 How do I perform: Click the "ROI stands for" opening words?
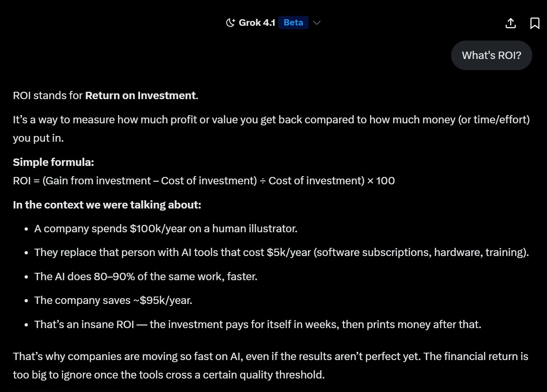pos(48,95)
